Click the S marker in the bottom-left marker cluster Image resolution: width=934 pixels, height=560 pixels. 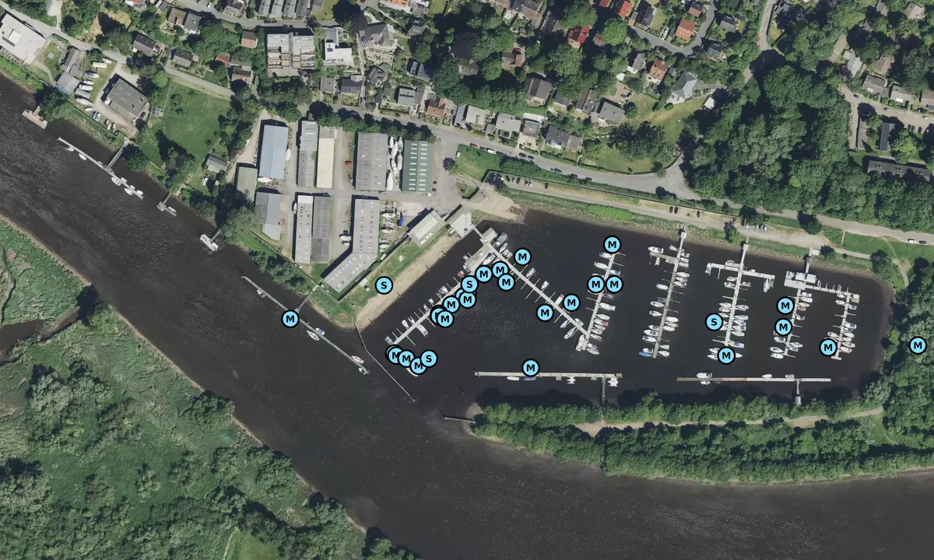coord(428,359)
